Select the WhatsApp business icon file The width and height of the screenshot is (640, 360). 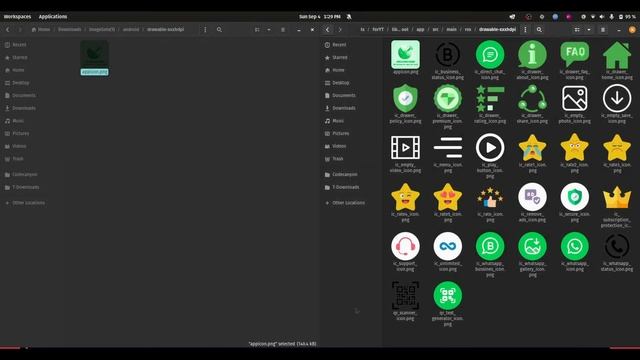pyautogui.click(x=490, y=247)
